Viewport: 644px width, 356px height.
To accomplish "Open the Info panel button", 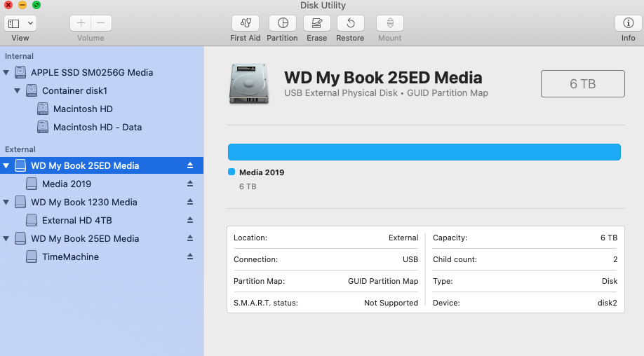I will click(628, 23).
